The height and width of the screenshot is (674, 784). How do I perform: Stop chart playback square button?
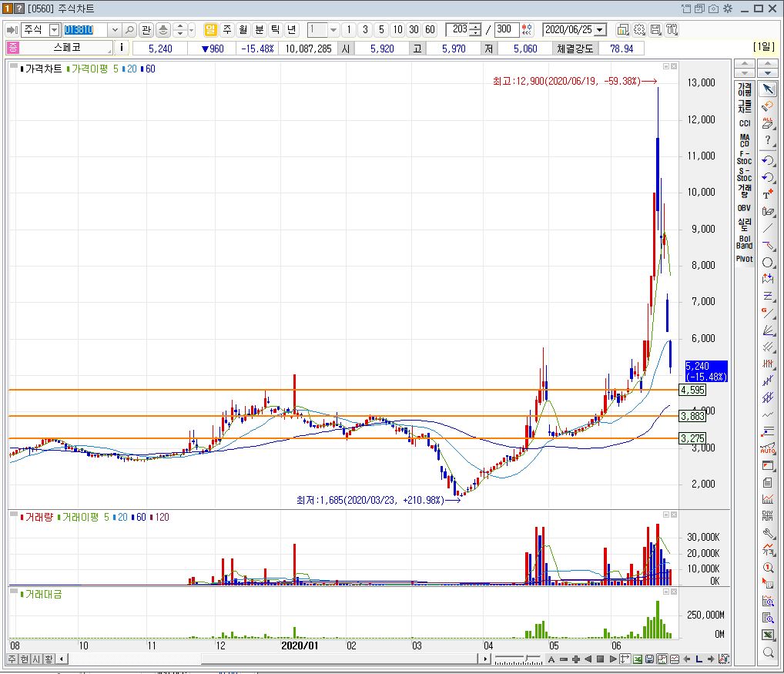tap(601, 659)
